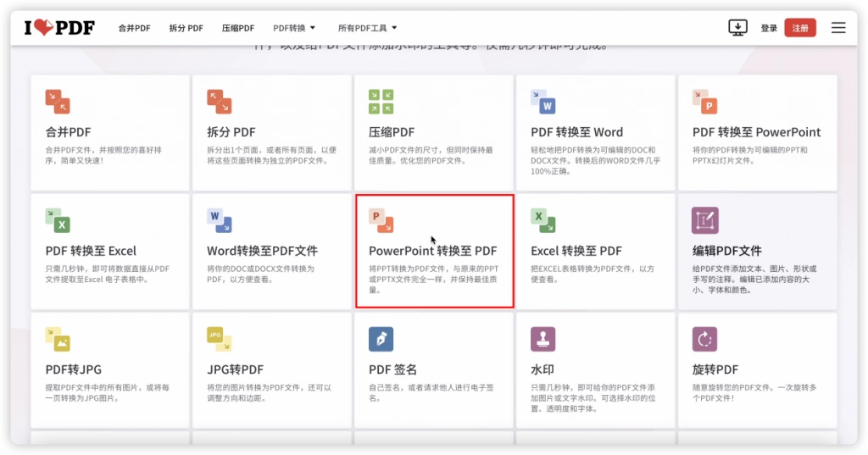Click description '将PPT转换为PDF文件'
This screenshot has width=868, height=455.
coord(433,279)
